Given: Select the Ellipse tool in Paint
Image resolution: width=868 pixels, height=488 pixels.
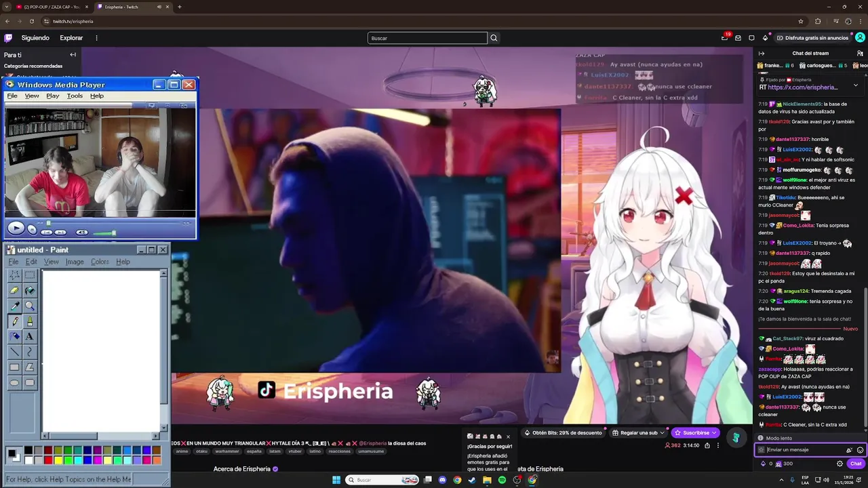Looking at the screenshot, I should click(14, 382).
